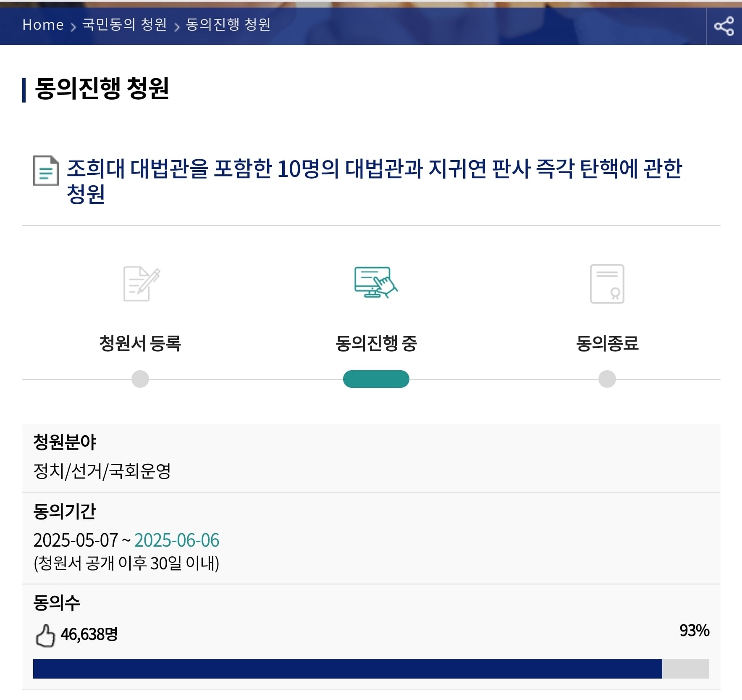The image size is (742, 700).
Task: Click the 93% progress value
Action: coord(694,630)
